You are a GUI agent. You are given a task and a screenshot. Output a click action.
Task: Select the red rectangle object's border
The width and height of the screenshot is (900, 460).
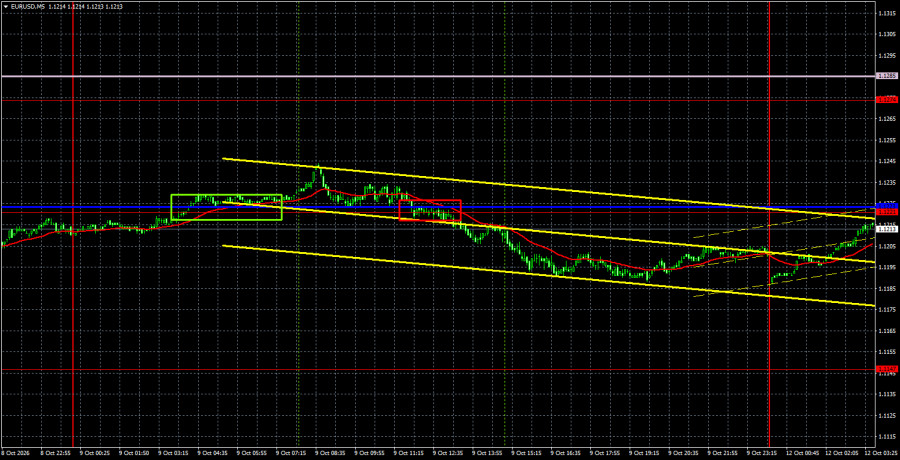(x=430, y=200)
